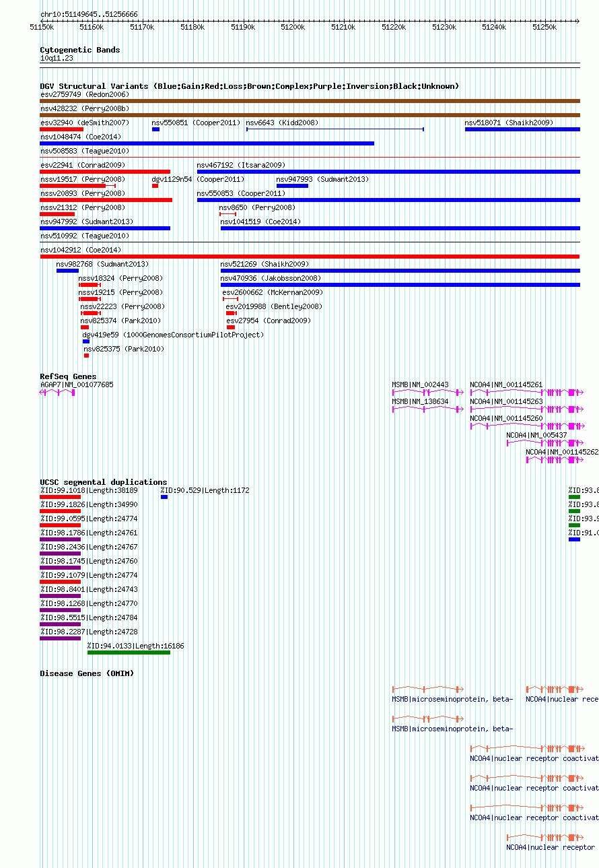Open NCOA4|NM_005437 RefSeq gene
The width and height of the screenshot is (599, 868).
point(544,442)
